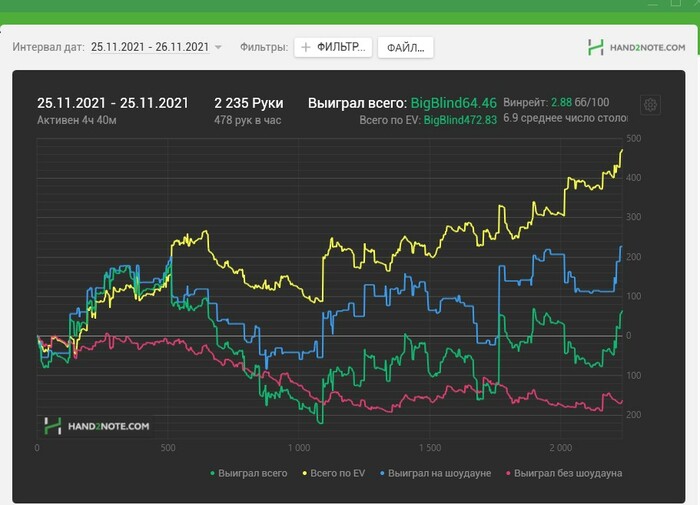Click the 6.9 average tables text

(566, 118)
